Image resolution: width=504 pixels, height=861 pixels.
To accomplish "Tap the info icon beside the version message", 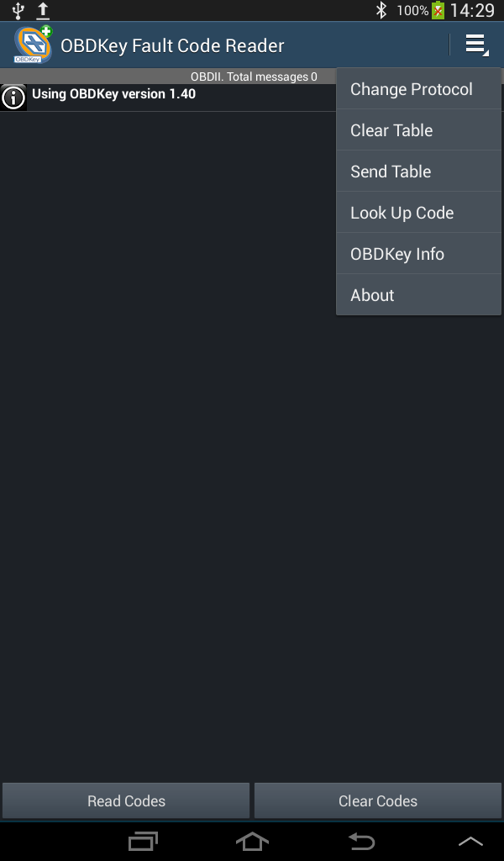I will point(13,97).
